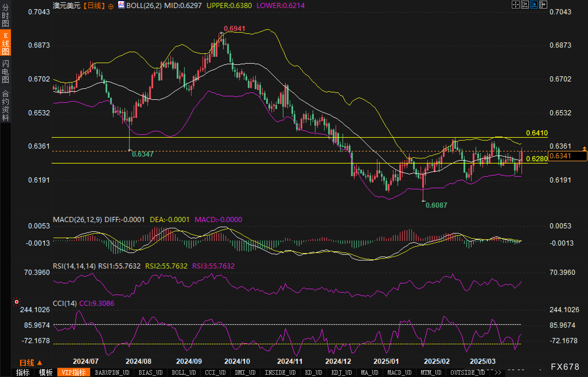Click the red sun marker icon near CCI
The height and width of the screenshot is (377, 588).
pos(17,302)
